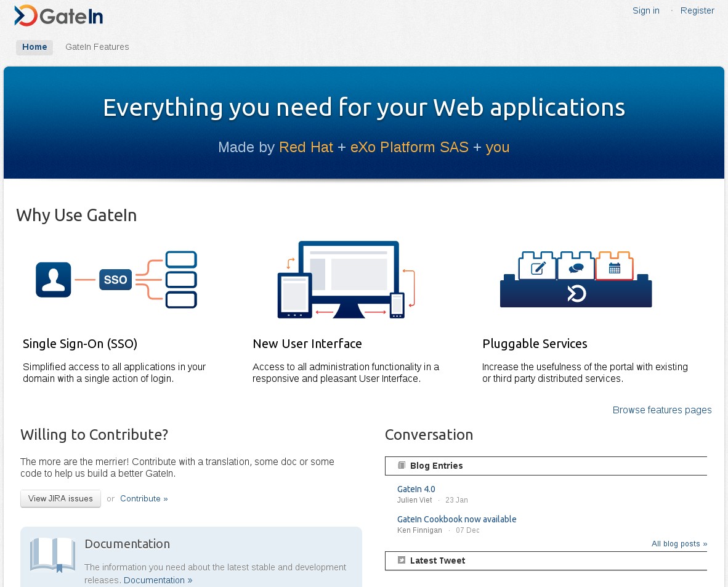View All blog posts » link
728x587 pixels.
click(x=679, y=543)
